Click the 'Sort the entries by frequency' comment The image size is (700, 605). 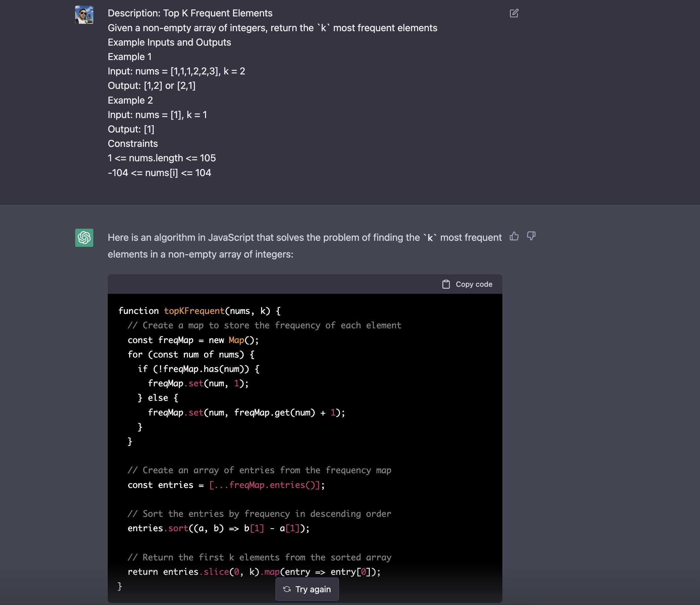pos(259,514)
